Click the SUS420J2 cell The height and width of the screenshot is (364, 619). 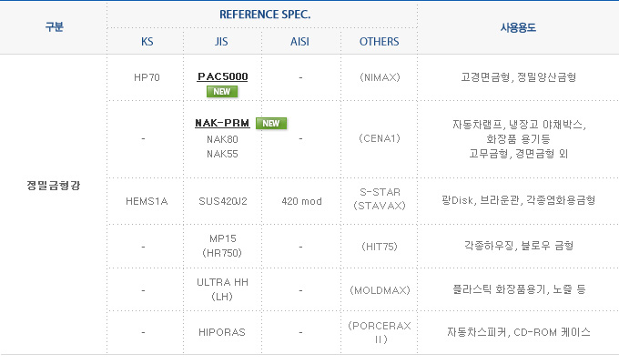pos(223,201)
